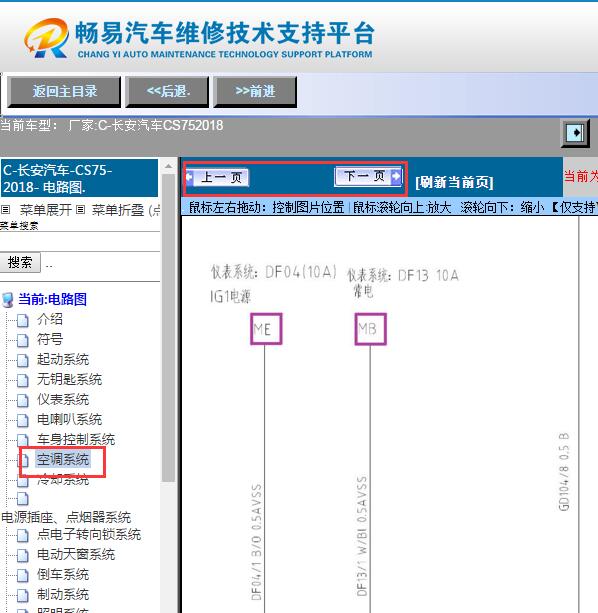Image resolution: width=598 pixels, height=613 pixels.
Task: Open the 制动系统 entry
Action: tap(63, 595)
